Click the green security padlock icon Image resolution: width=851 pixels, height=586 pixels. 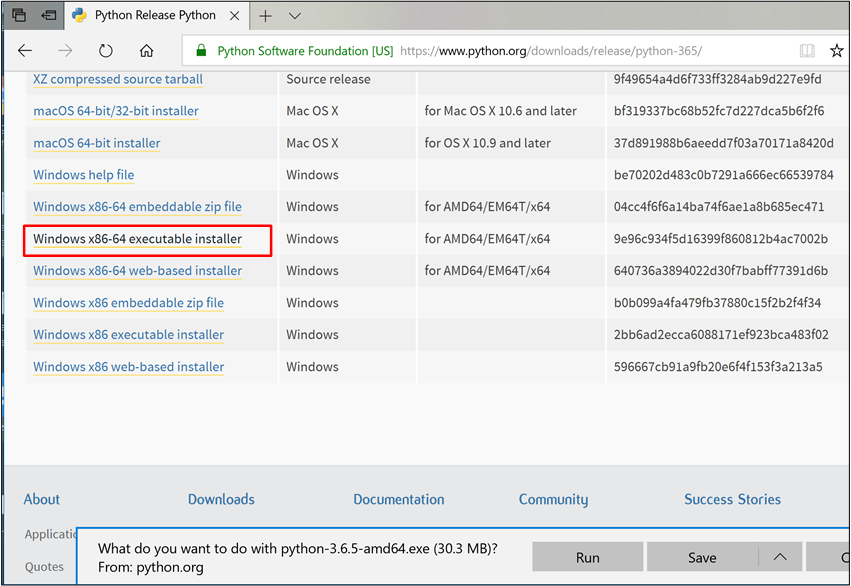tap(201, 50)
